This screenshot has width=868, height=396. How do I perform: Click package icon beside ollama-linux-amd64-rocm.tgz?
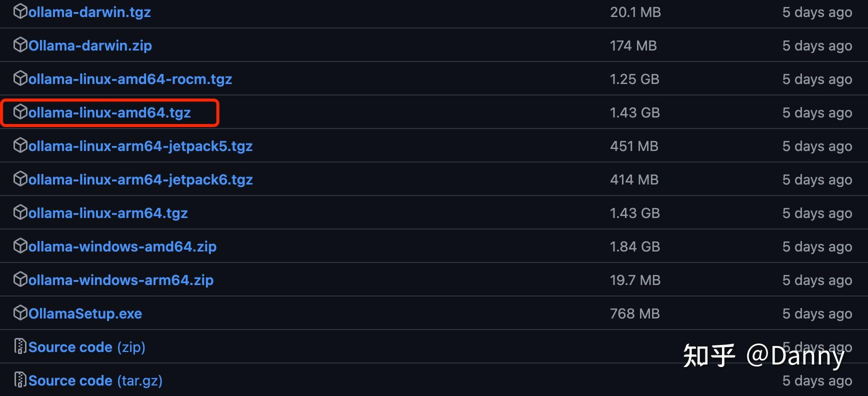(20, 78)
